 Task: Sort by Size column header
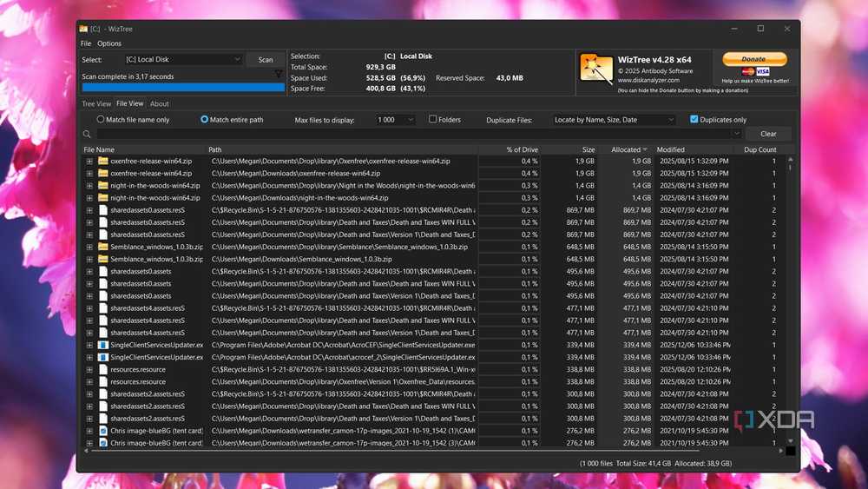(x=569, y=149)
